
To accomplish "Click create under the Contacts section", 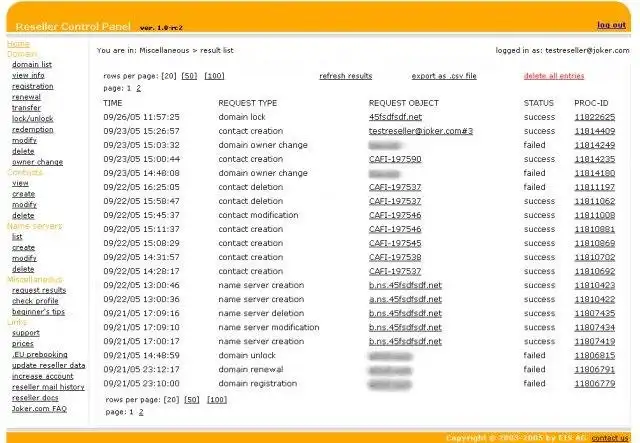I will [23, 194].
